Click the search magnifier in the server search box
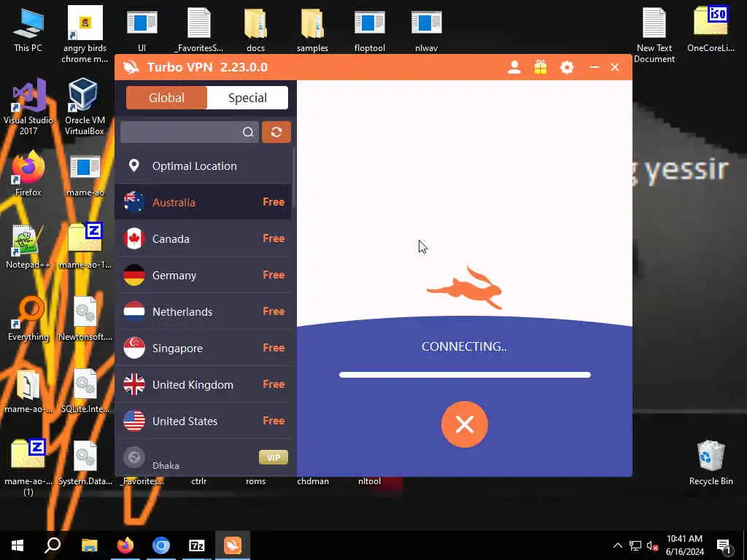747x560 pixels. [x=248, y=132]
